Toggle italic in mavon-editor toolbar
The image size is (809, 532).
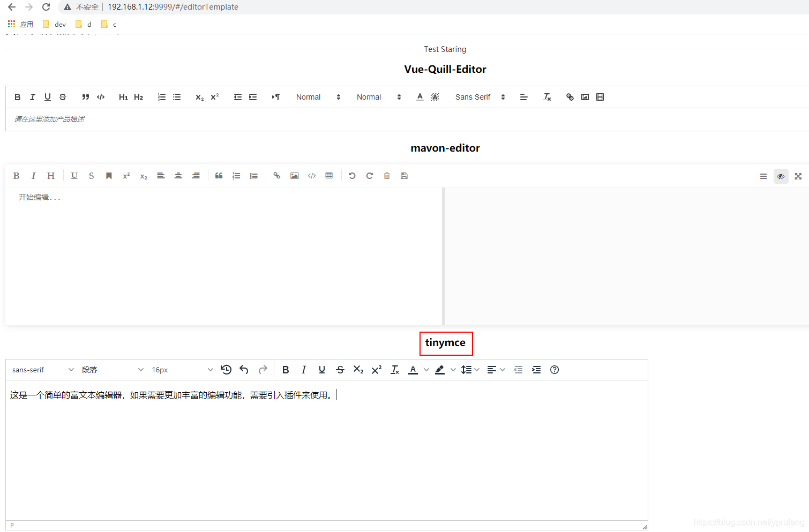(34, 176)
